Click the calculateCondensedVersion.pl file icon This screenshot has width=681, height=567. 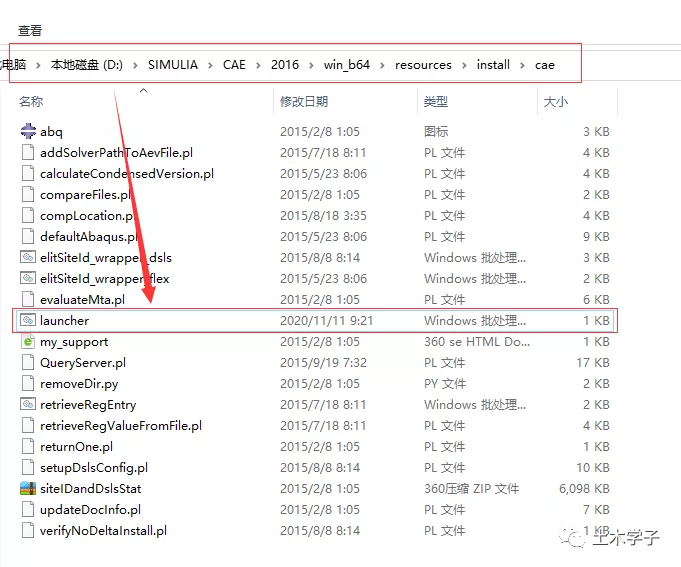[x=28, y=173]
